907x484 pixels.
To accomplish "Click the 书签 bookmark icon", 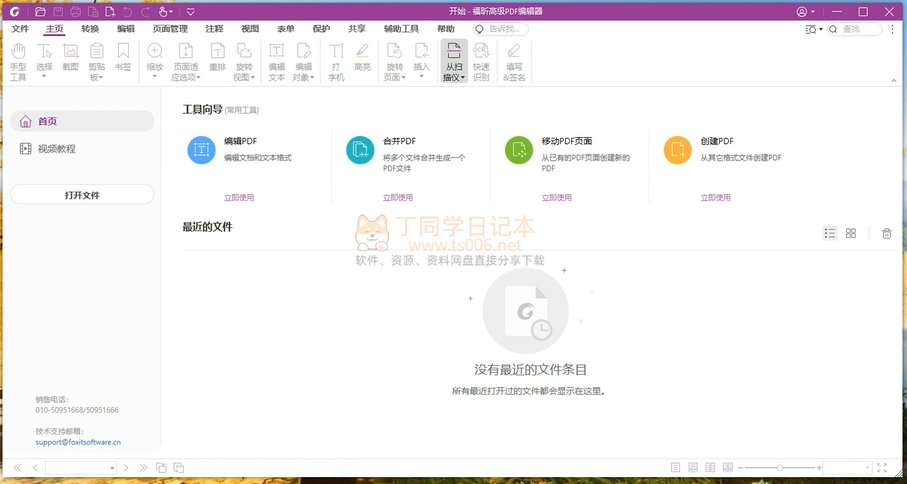I will point(123,58).
